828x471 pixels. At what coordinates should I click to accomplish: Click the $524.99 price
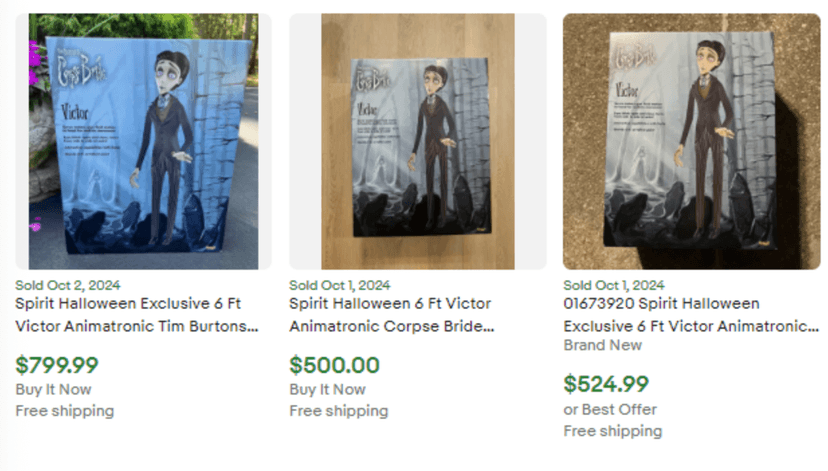(x=606, y=383)
